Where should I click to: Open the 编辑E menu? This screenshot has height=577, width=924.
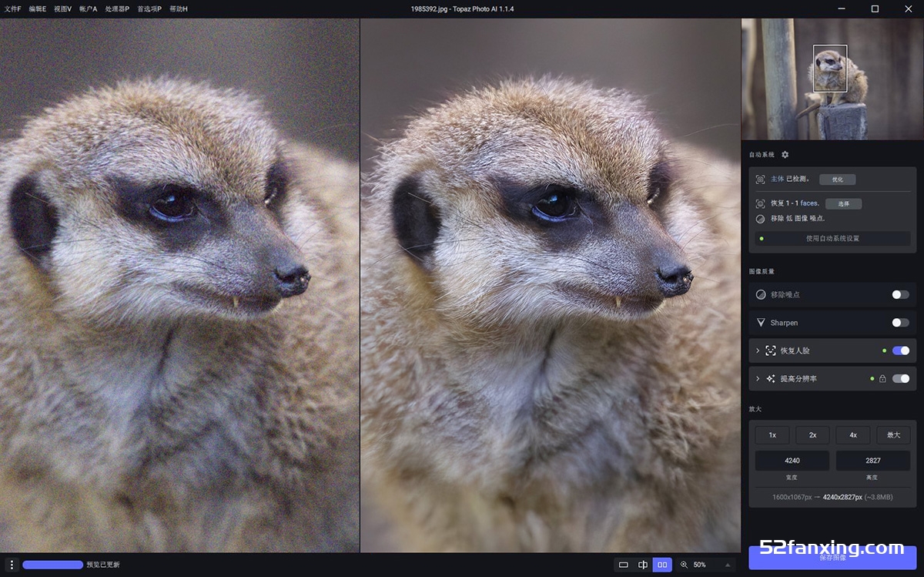pyautogui.click(x=38, y=8)
